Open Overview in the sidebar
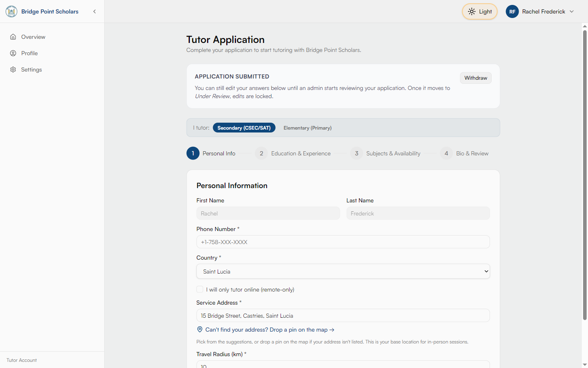Screen dimensions: 588x368 pyautogui.click(x=52, y=37)
